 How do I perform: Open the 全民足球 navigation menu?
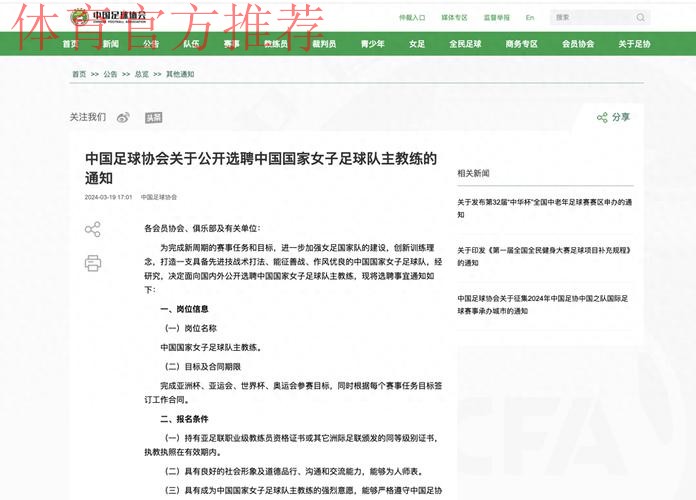click(x=465, y=44)
